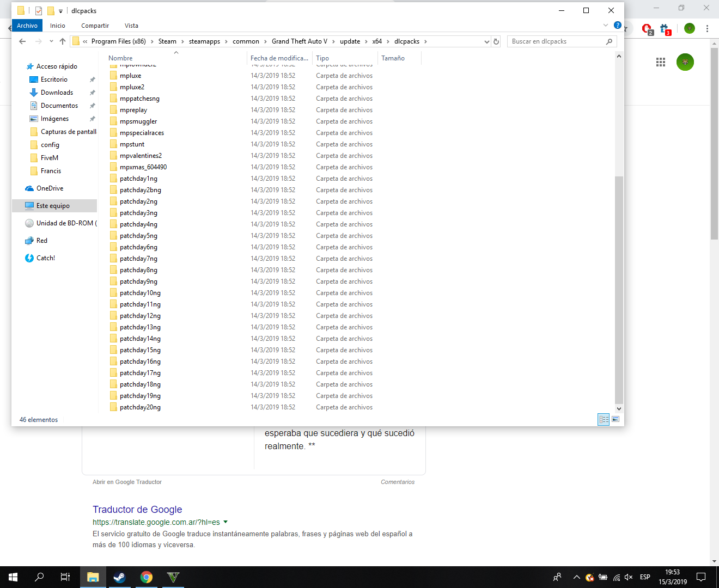Viewport: 719px width, 588px height.
Task: Open Task View from taskbar
Action: pos(65,577)
